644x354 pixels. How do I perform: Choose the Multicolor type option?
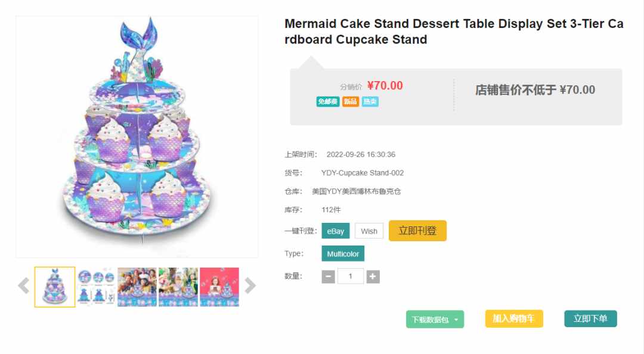coord(343,254)
